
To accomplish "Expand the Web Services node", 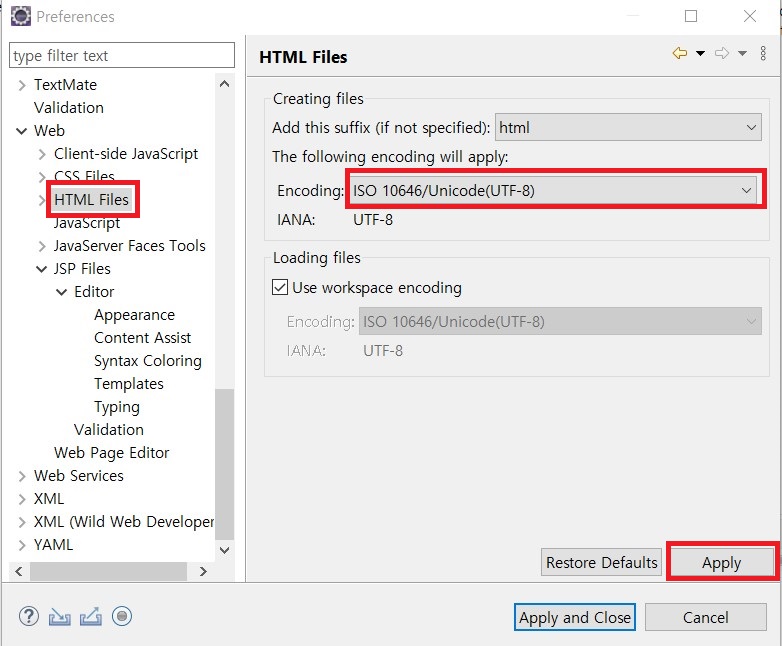I will pos(21,476).
